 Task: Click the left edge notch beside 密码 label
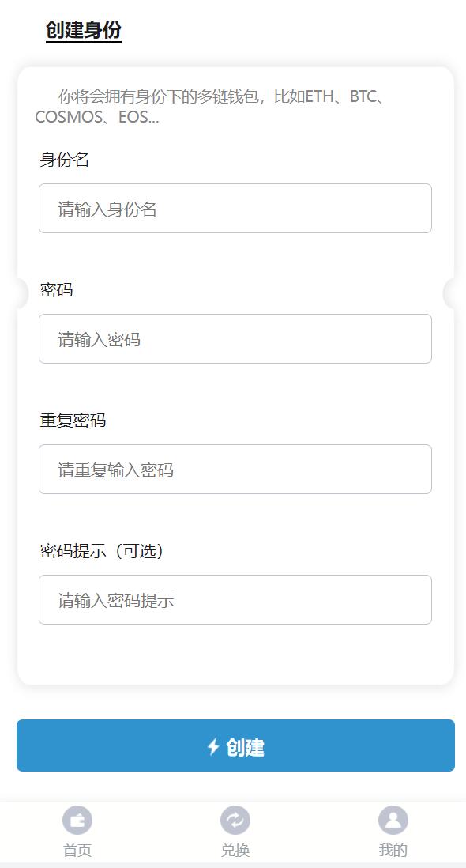point(17,294)
